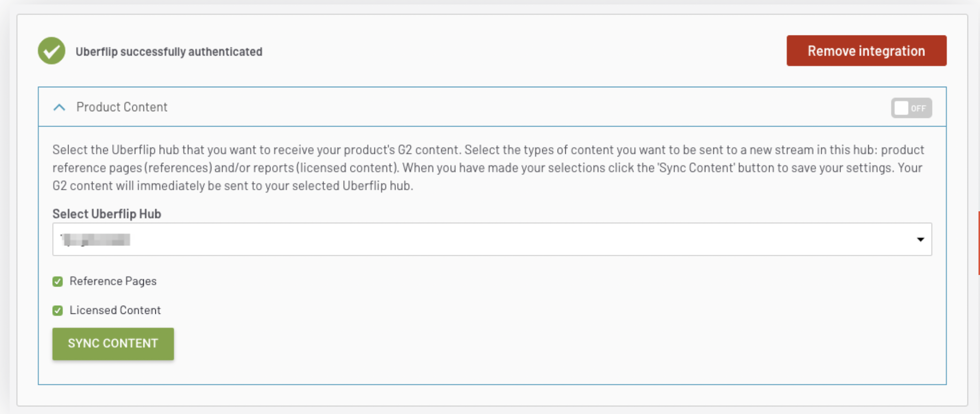Click the Reference Pages label text
The width and height of the screenshot is (980, 414).
pyautogui.click(x=113, y=281)
